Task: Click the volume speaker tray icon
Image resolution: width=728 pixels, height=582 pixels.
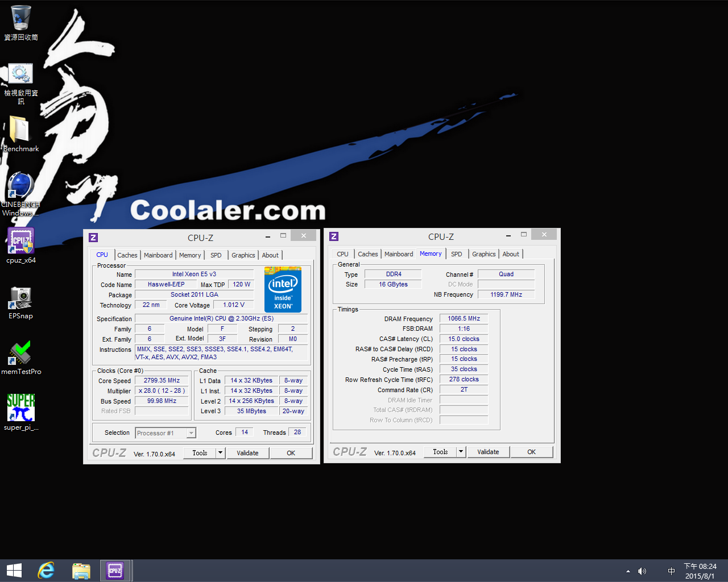Action: 642,571
